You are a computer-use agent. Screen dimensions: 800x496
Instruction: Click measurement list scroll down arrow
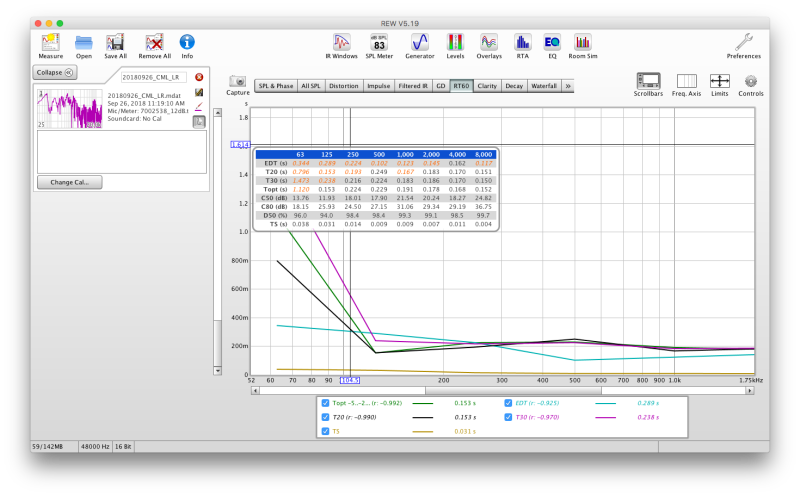pyautogui.click(x=217, y=370)
